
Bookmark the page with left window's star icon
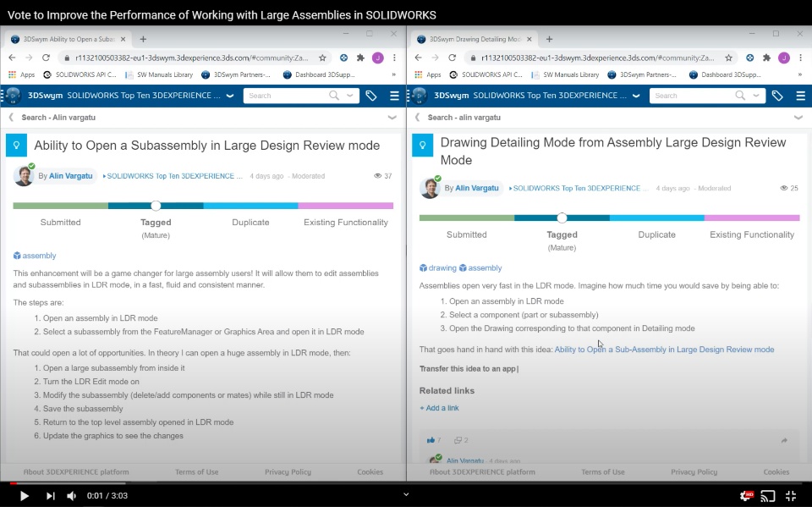tap(322, 58)
